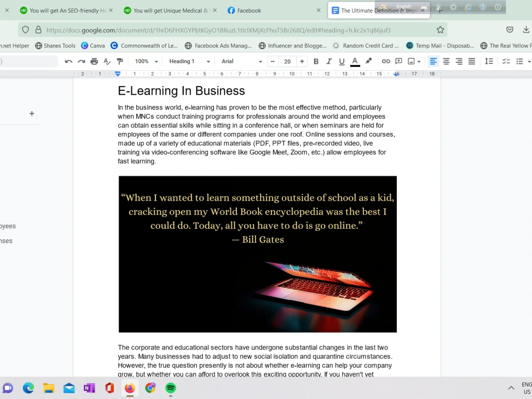Show hidden system tray icons

pos(511,388)
